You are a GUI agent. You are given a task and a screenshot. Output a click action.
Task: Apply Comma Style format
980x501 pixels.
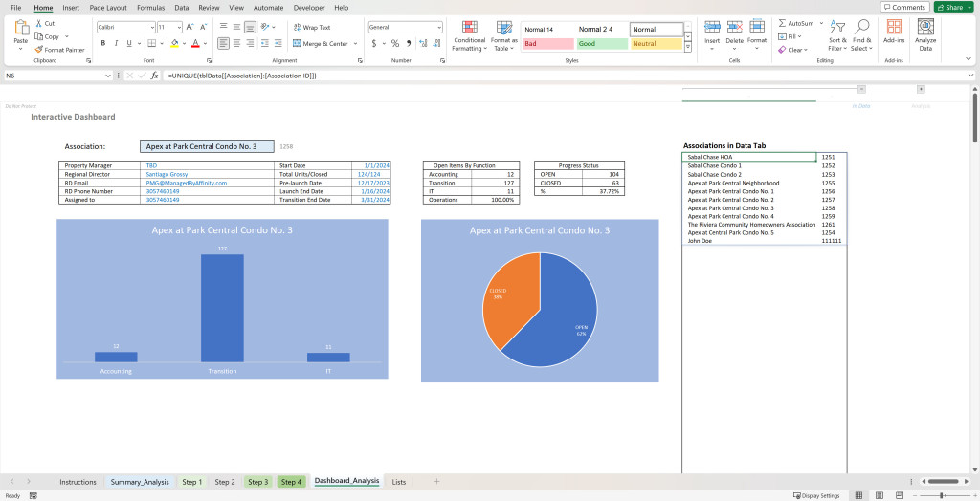(409, 43)
